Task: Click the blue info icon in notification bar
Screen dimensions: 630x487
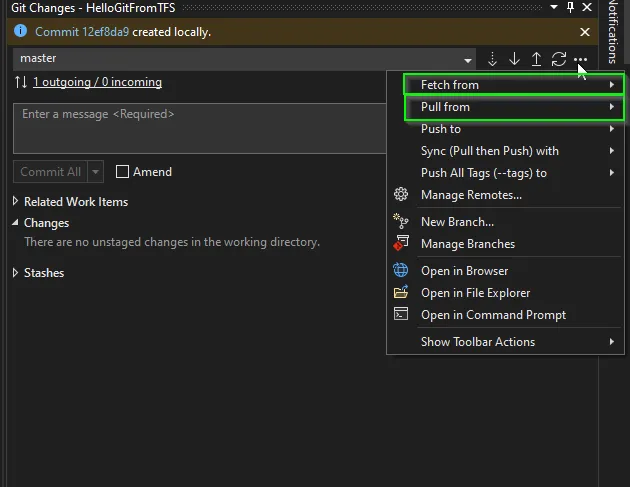Action: (20, 31)
